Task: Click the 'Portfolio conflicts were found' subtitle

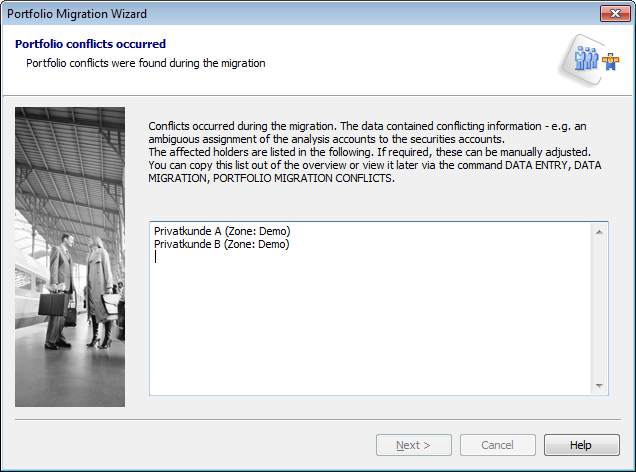Action: coord(146,63)
